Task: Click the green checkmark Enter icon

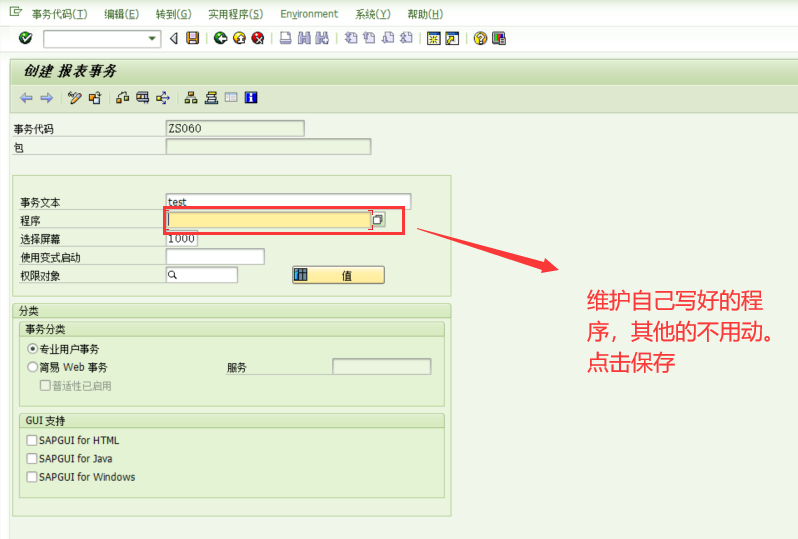Action: click(x=25, y=38)
